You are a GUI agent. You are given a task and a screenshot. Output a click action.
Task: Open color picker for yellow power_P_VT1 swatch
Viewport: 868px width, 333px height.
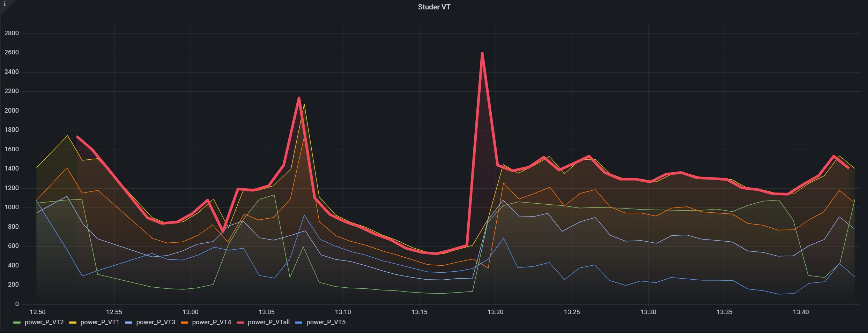tap(73, 323)
